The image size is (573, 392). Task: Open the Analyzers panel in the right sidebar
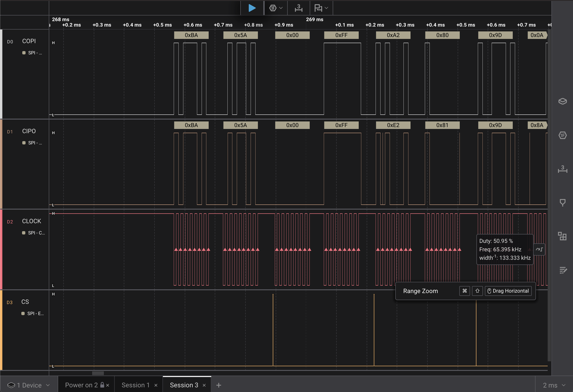pos(562,135)
